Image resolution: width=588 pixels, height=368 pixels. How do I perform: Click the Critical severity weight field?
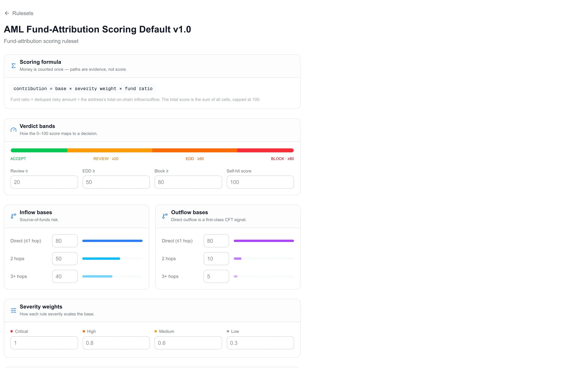[x=44, y=343]
